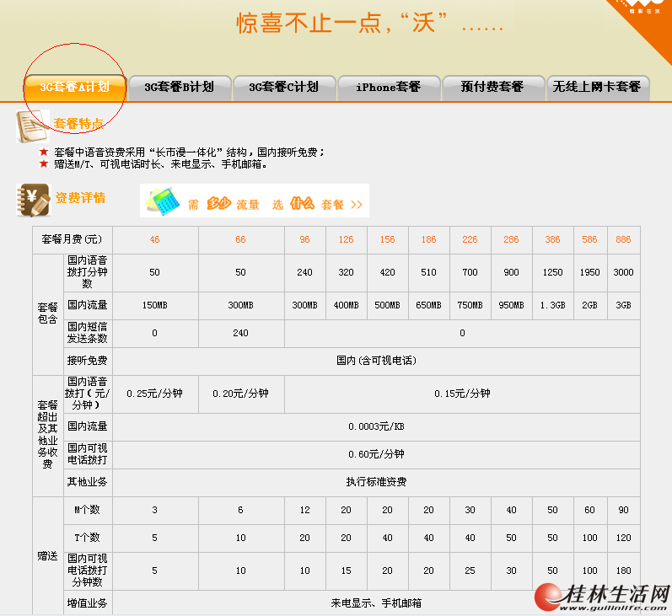Click the 0.15元/分钟 rate cell
The width and height of the screenshot is (672, 616).
point(462,394)
